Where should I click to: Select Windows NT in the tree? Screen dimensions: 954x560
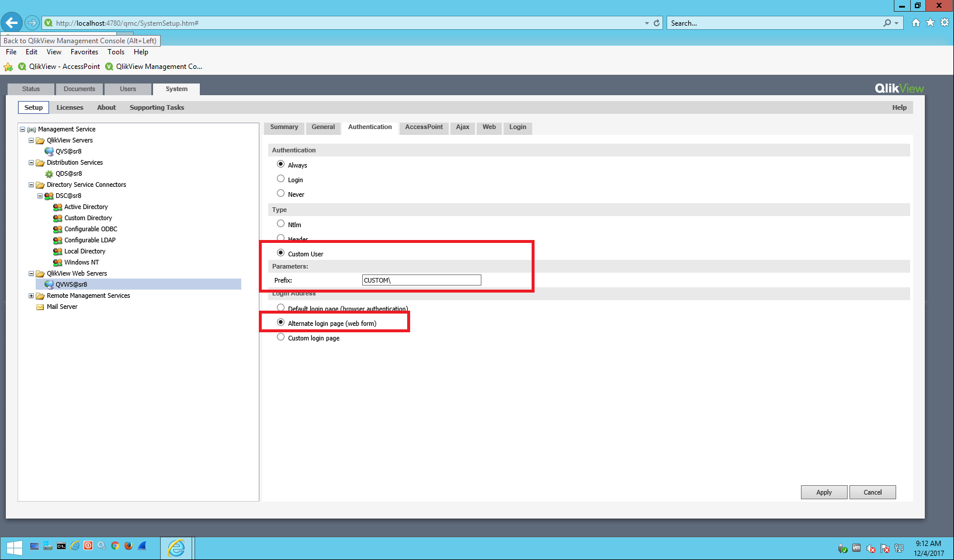(82, 262)
